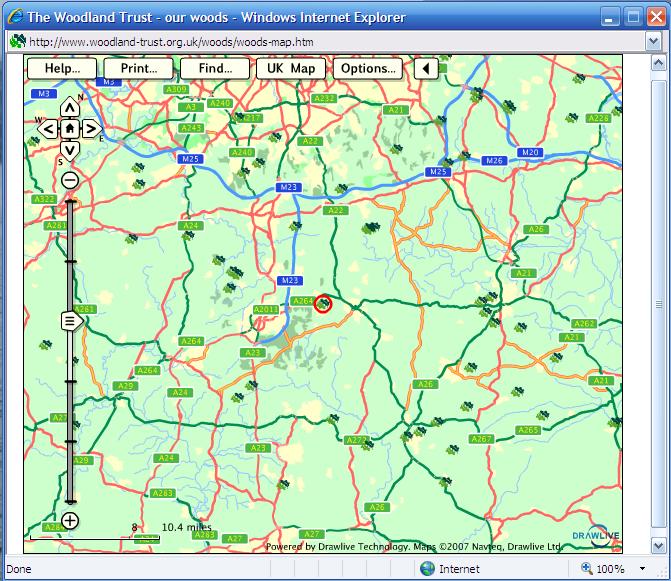Zoom out using the minus button
671x581 pixels.
pyautogui.click(x=70, y=180)
